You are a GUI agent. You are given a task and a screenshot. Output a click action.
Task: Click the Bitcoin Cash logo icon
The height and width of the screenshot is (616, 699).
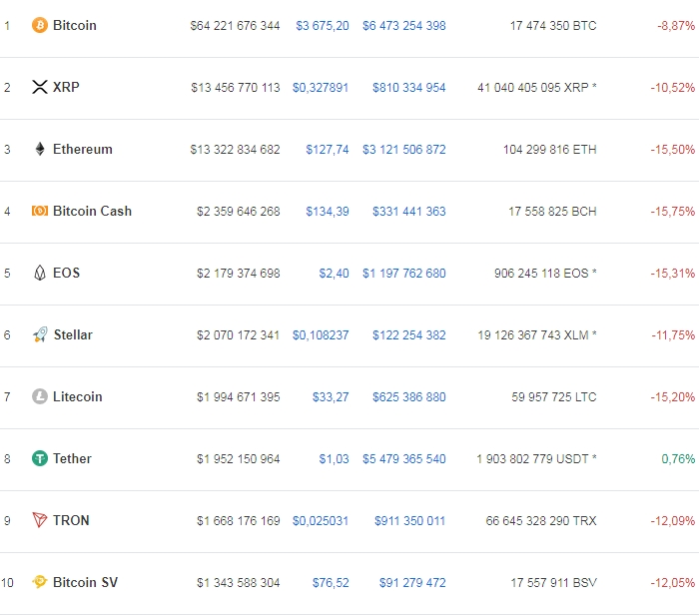[x=40, y=211]
